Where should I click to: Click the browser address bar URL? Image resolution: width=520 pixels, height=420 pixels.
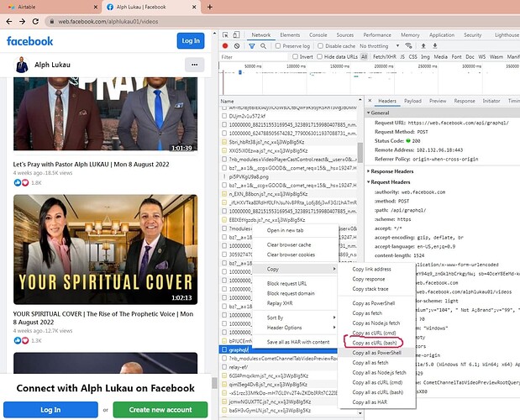(108, 22)
